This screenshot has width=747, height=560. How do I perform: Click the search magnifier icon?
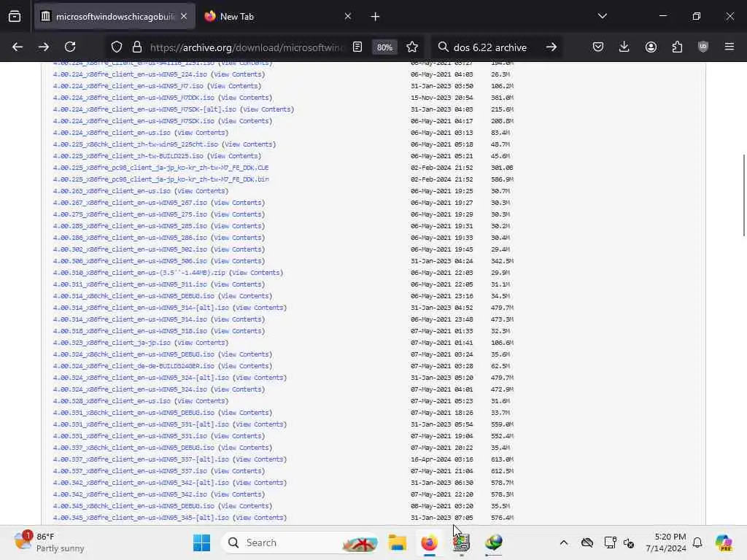pos(443,47)
